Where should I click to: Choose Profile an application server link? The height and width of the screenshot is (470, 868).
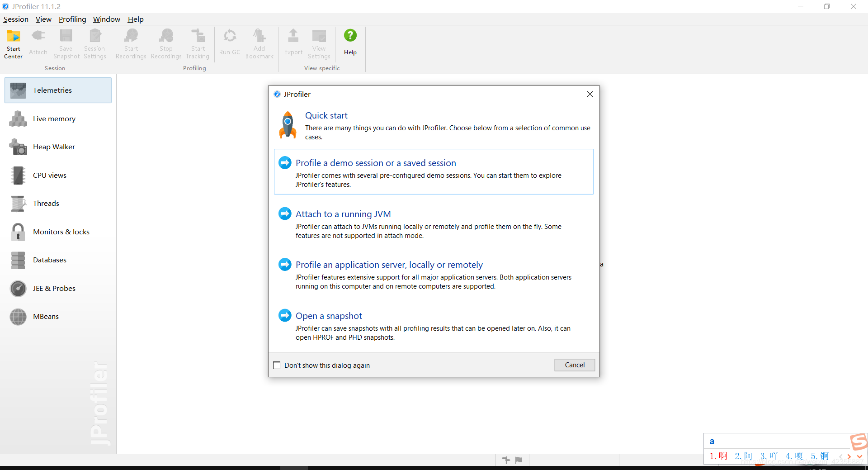[x=389, y=265]
